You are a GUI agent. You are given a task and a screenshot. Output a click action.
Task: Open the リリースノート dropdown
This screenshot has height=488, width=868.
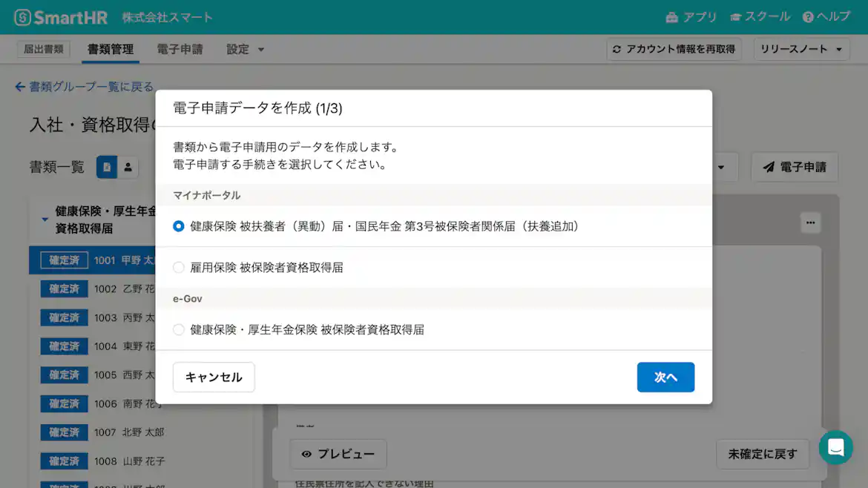[801, 49]
